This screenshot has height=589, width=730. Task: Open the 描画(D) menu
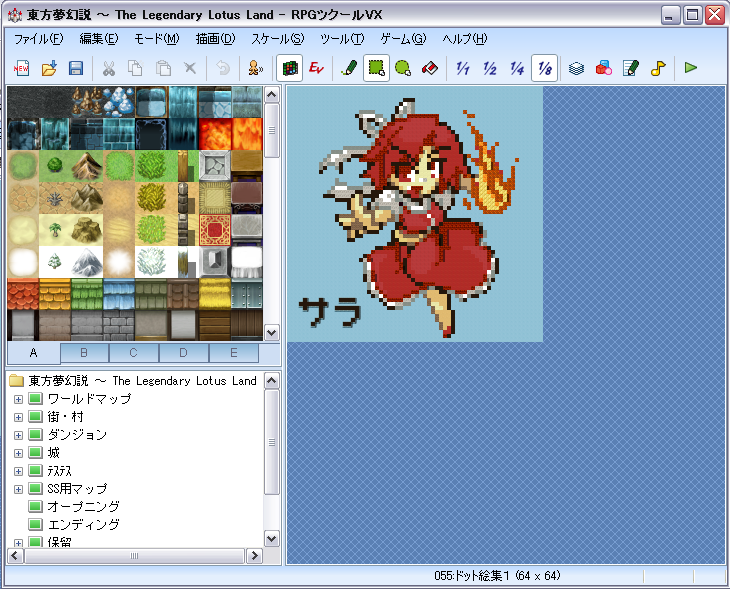(216, 39)
